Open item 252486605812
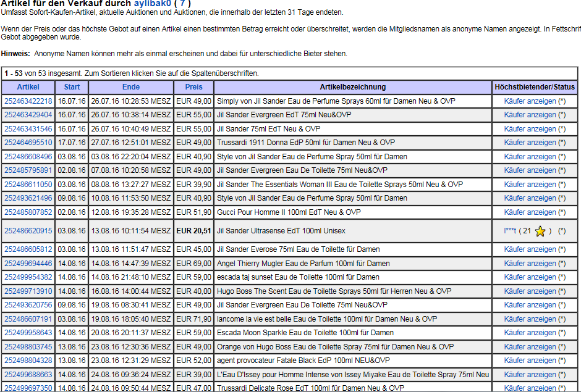 (x=28, y=249)
